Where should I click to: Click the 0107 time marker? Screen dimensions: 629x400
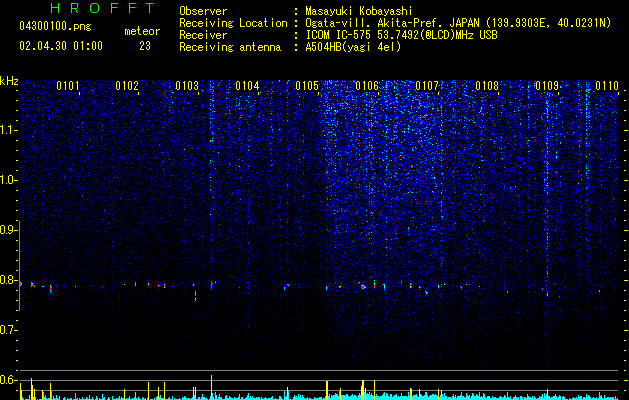coord(427,86)
